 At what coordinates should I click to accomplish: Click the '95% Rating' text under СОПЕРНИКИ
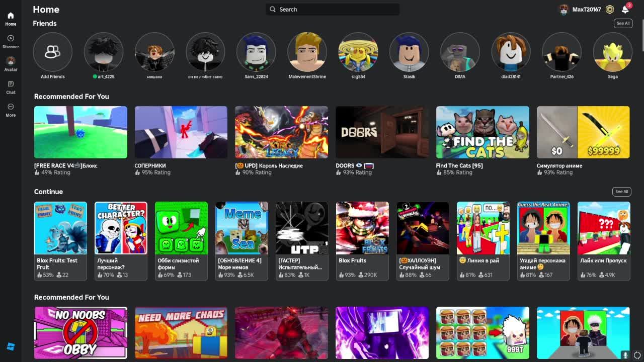click(156, 172)
